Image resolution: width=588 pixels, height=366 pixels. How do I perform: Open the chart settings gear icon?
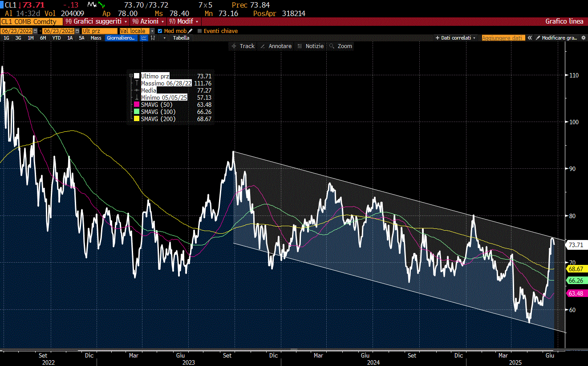point(584,38)
